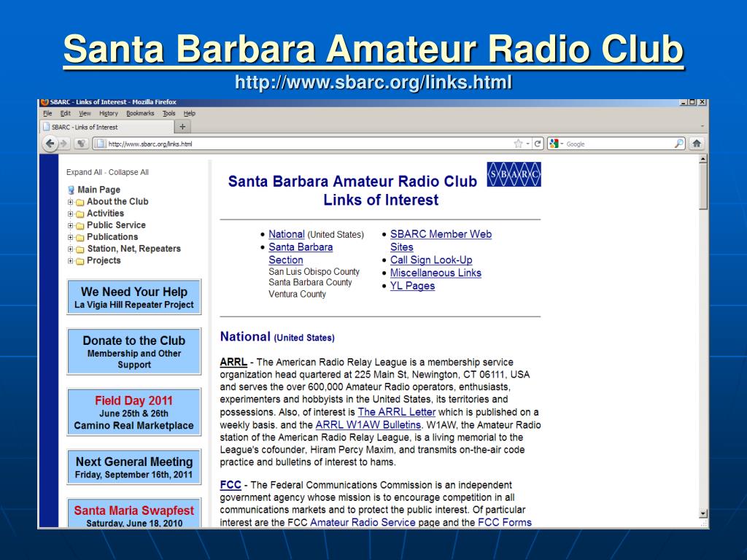Click the About the Club tree label

[x=117, y=201]
